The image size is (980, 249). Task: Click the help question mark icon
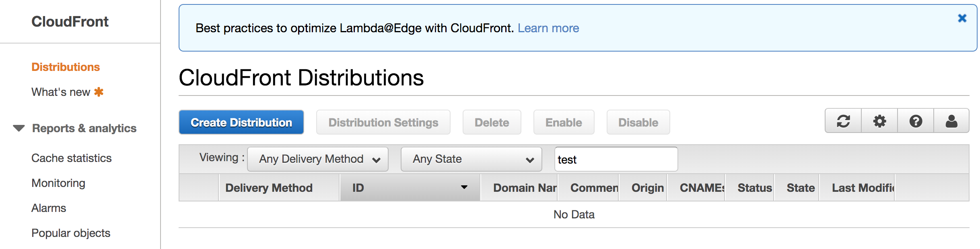(x=916, y=121)
